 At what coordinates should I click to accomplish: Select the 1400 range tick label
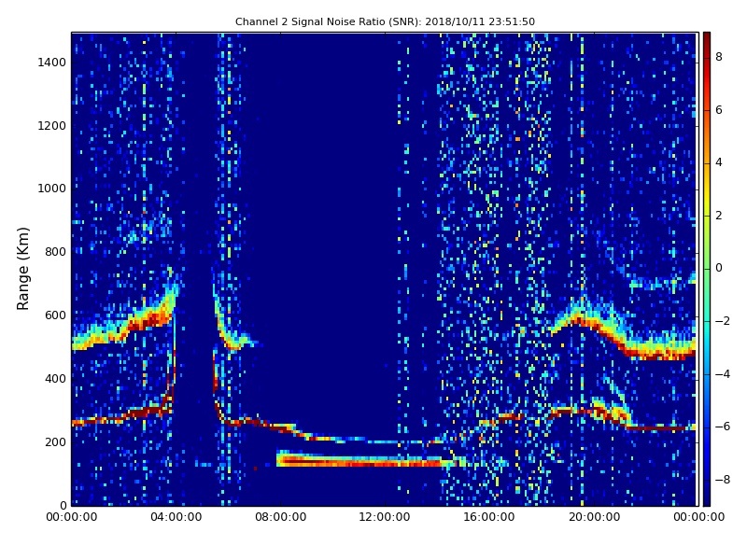tap(52, 63)
